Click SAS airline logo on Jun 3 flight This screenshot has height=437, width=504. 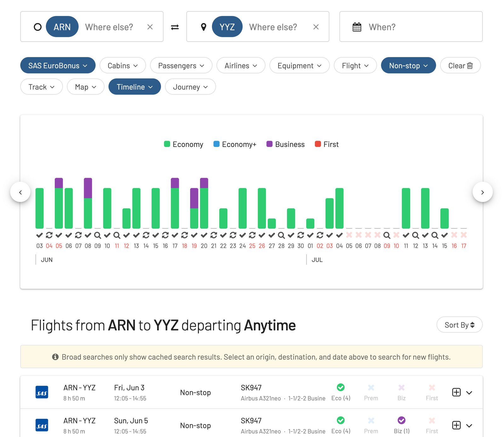click(x=42, y=392)
